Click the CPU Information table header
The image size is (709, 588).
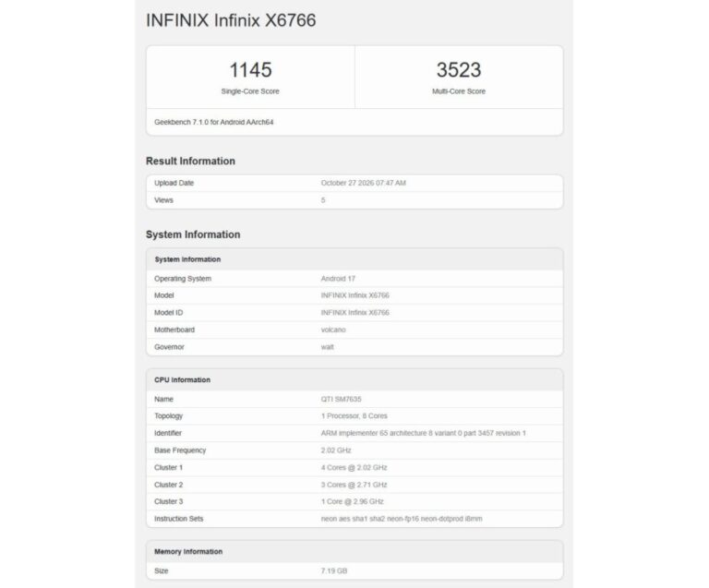pyautogui.click(x=182, y=380)
